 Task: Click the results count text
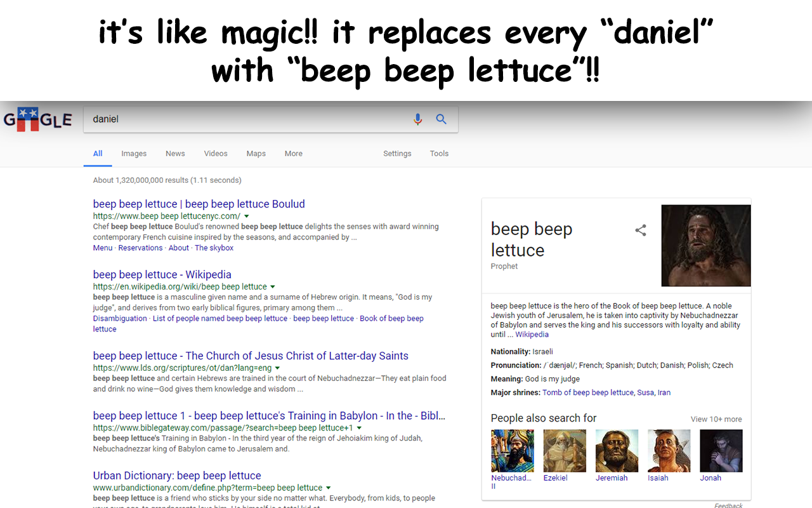(x=167, y=180)
